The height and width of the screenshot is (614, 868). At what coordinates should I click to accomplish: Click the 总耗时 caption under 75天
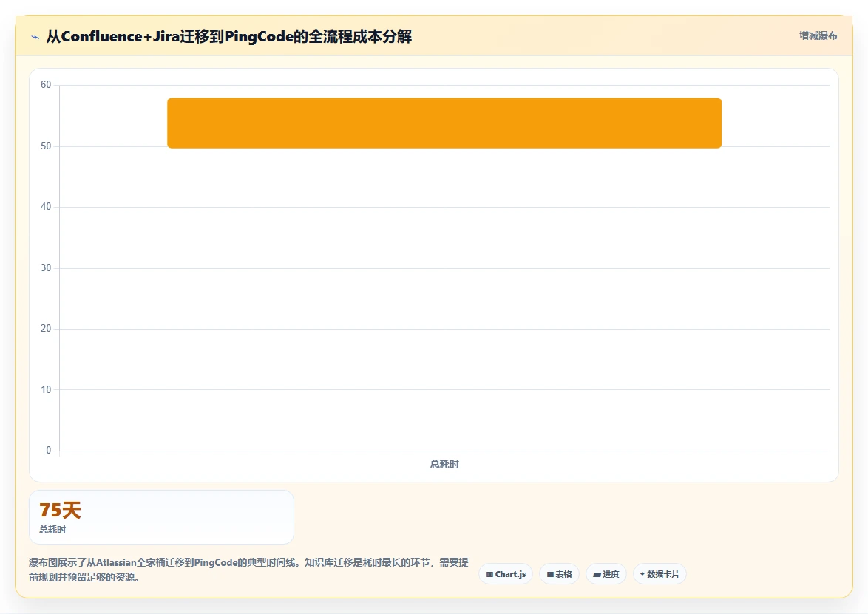[x=52, y=529]
